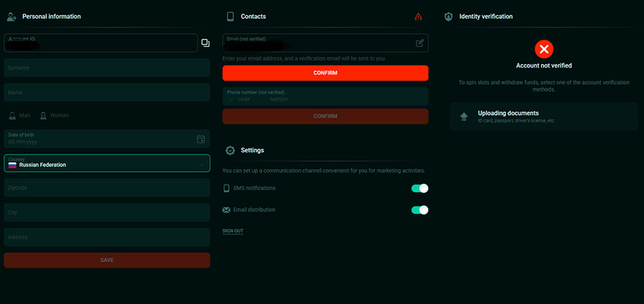
Task: Disable the Email distribution toggle
Action: [419, 210]
